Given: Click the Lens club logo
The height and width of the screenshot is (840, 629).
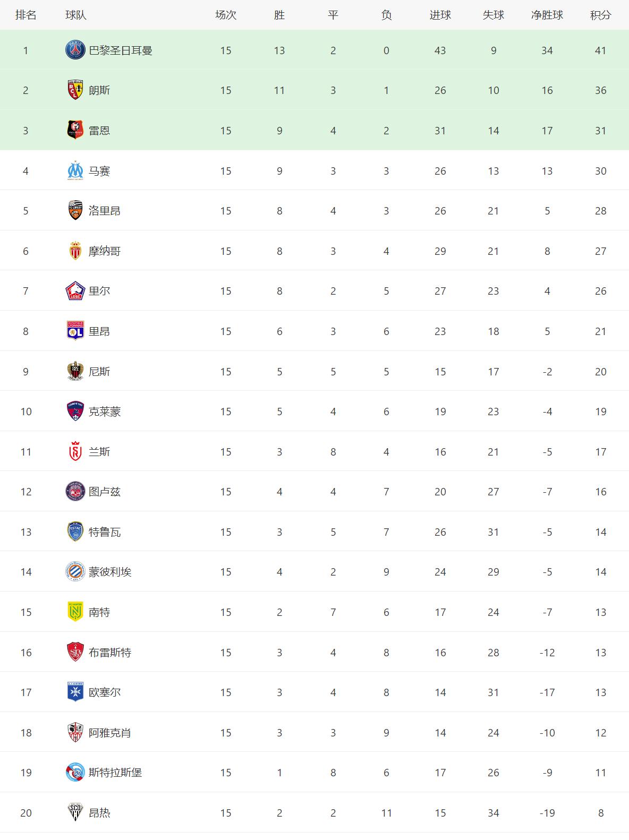Looking at the screenshot, I should pos(75,90).
